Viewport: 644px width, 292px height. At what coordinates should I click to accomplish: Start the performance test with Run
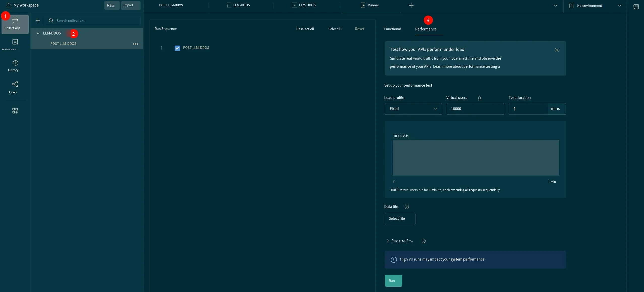point(393,281)
